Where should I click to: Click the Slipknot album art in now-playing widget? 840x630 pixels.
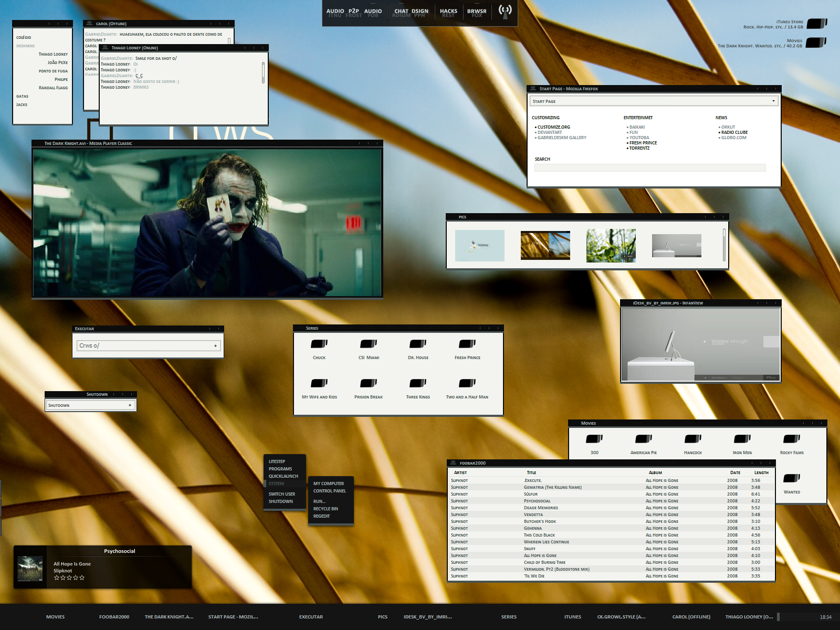(x=30, y=569)
